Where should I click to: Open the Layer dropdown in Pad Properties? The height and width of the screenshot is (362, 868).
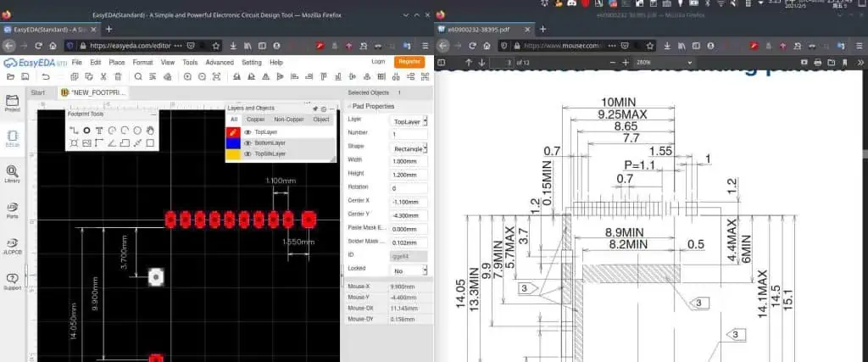pos(409,121)
